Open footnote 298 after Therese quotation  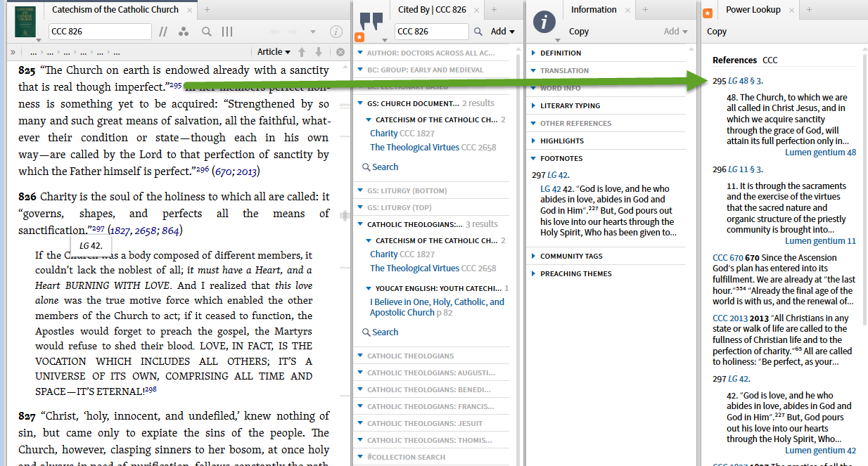pos(150,389)
